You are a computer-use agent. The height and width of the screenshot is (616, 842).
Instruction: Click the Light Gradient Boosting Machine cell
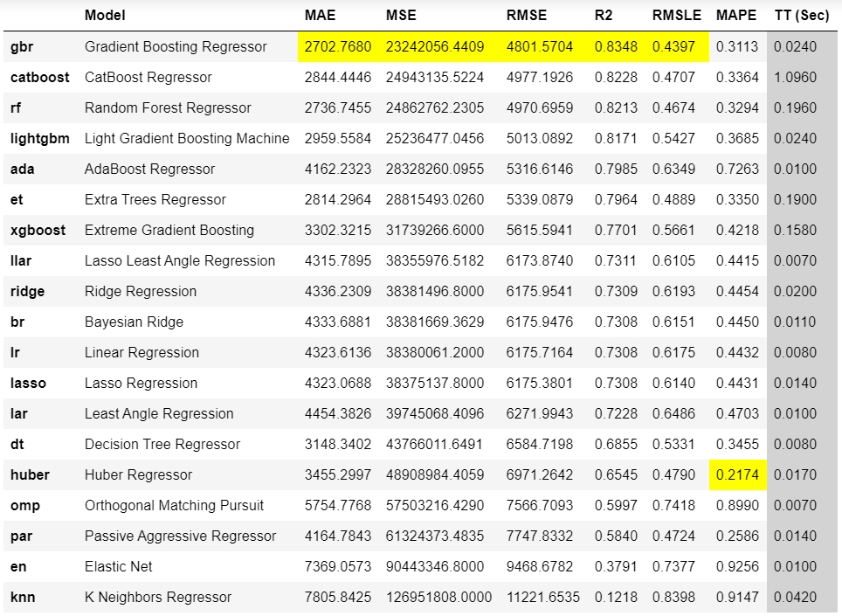coord(187,138)
